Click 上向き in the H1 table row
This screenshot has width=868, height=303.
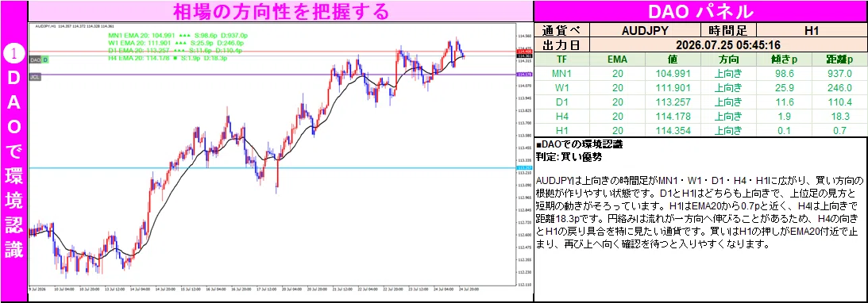[728, 131]
